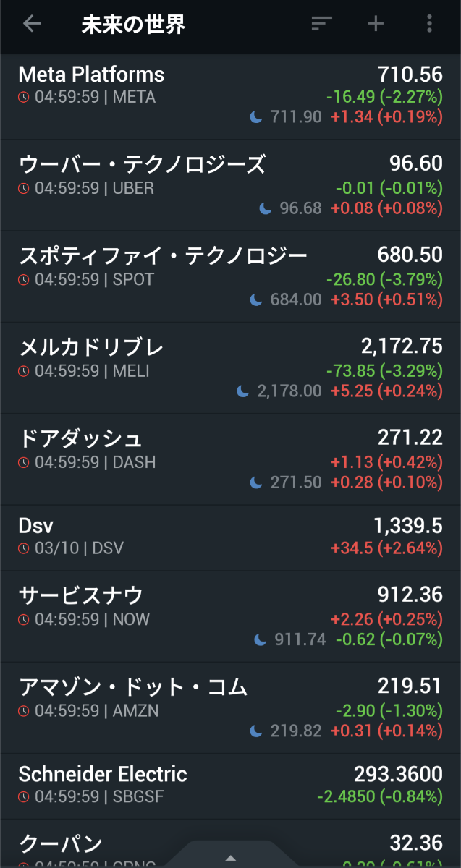Image resolution: width=461 pixels, height=868 pixels.
Task: Open the Dsv stock details
Action: [x=36, y=526]
